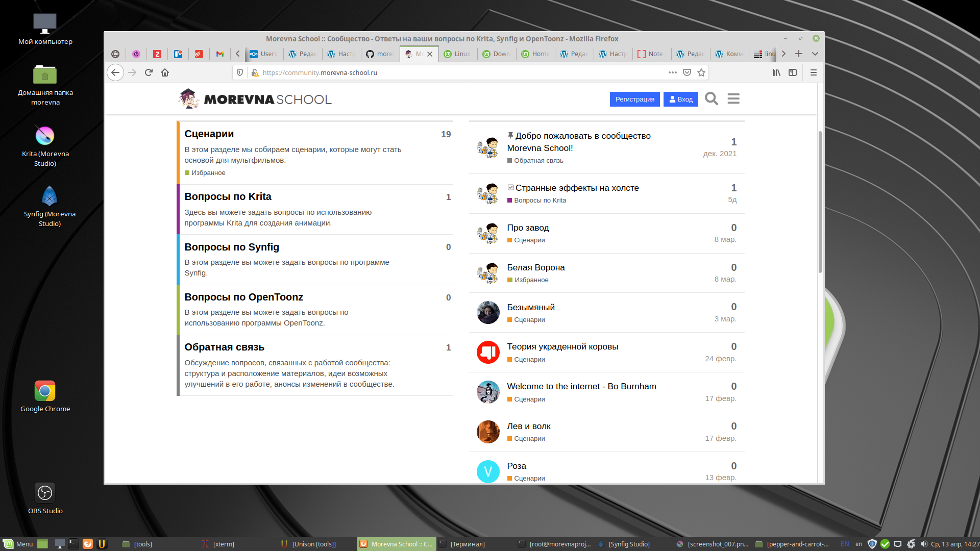
Task: Open topic Странные эффекты на холсте
Action: click(x=577, y=188)
